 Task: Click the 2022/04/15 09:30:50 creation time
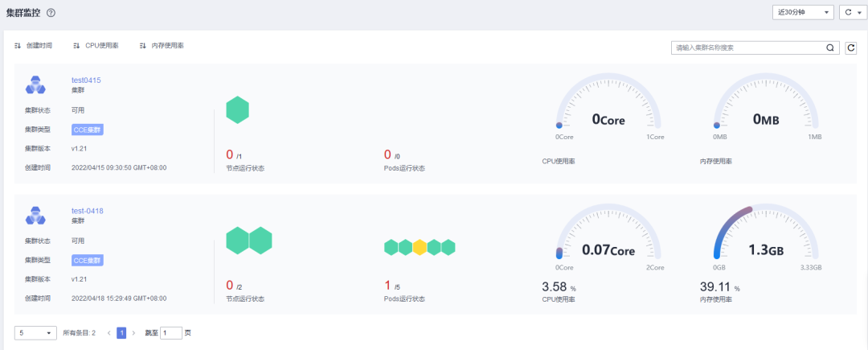[119, 167]
